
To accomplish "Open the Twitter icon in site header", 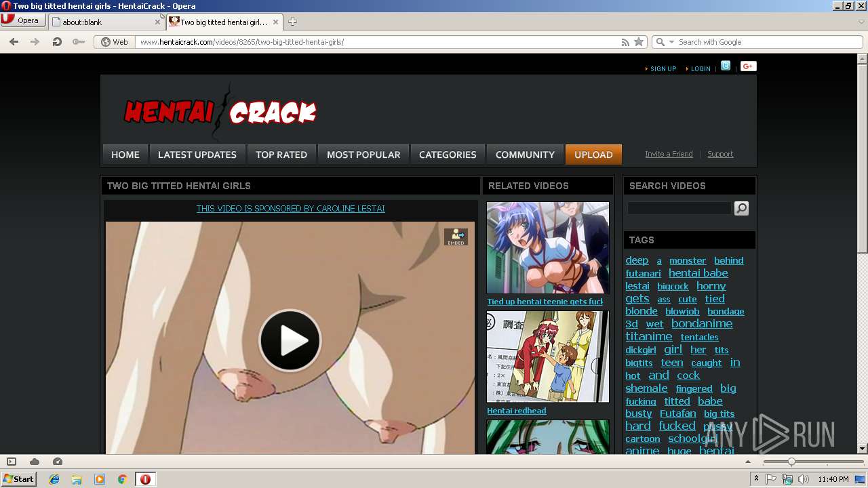I will pos(726,66).
